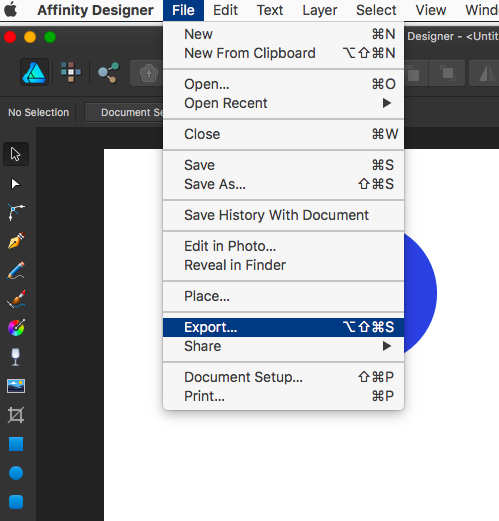Image resolution: width=499 pixels, height=521 pixels.
Task: Choose Print... menu item
Action: pos(283,396)
